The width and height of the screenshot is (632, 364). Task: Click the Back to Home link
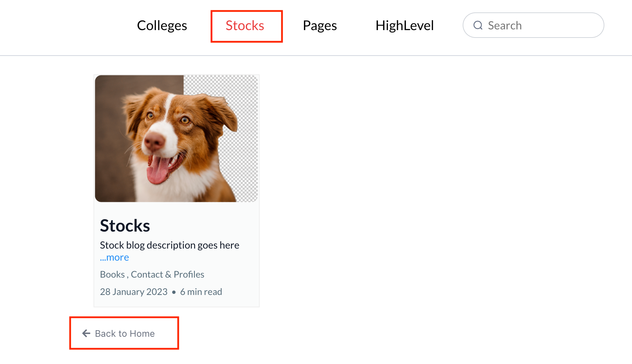119,334
